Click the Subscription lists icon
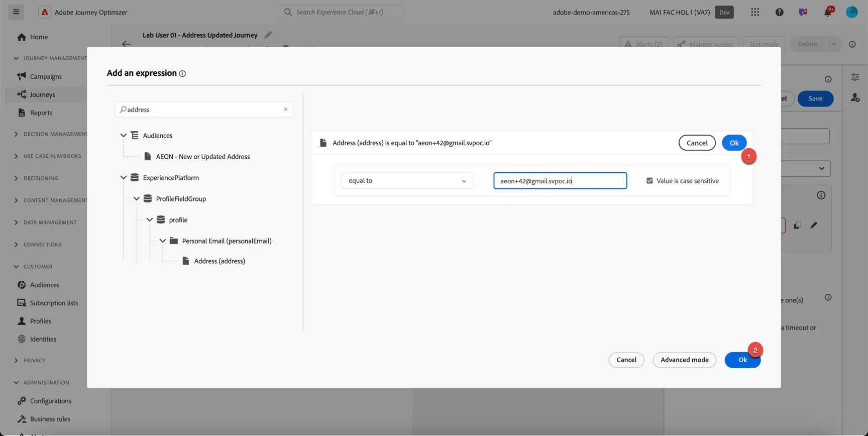The image size is (868, 436). pyautogui.click(x=22, y=303)
